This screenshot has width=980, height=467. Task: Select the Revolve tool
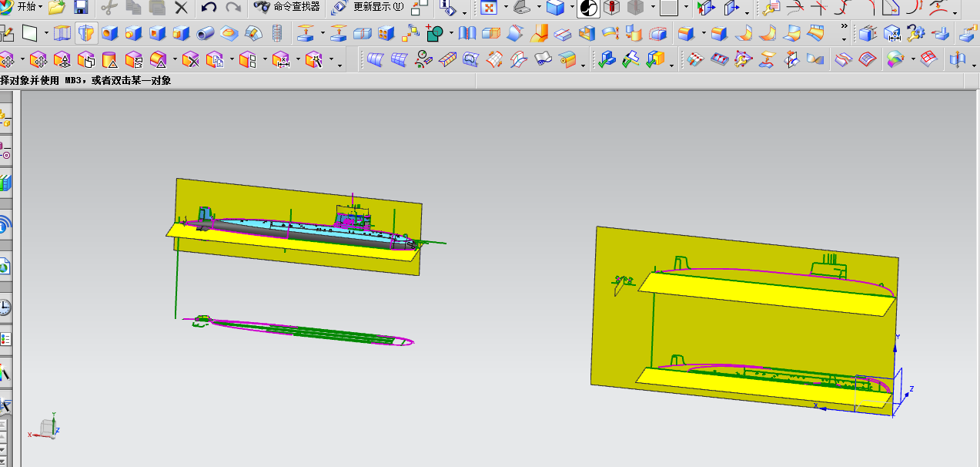click(x=86, y=34)
